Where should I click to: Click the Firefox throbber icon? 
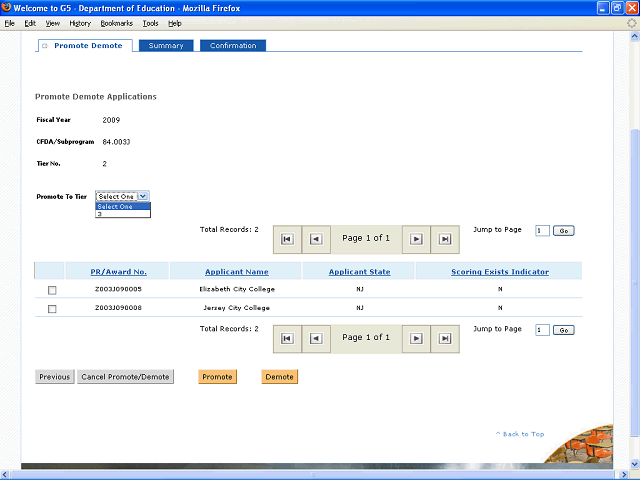point(631,23)
